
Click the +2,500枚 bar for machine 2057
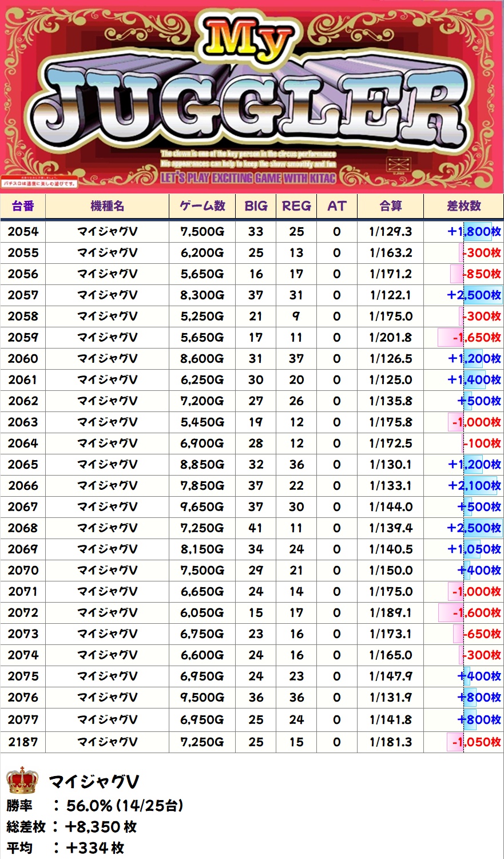[474, 295]
